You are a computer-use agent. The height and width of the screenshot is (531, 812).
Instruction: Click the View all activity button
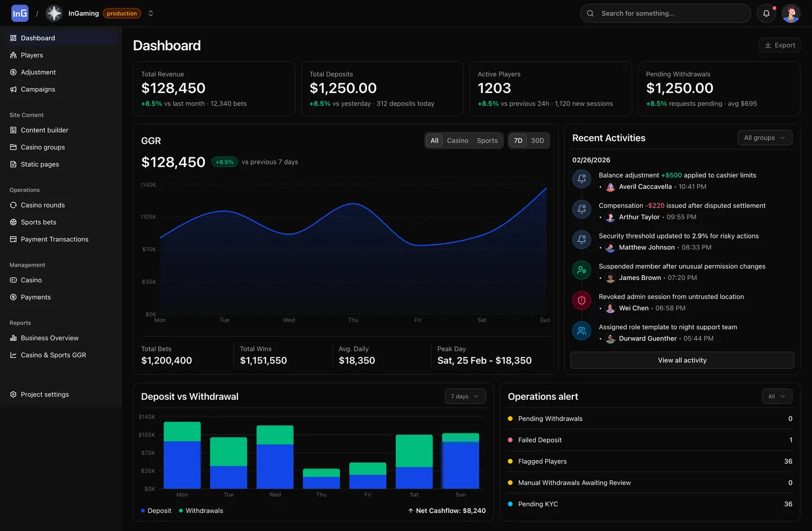[x=682, y=360]
